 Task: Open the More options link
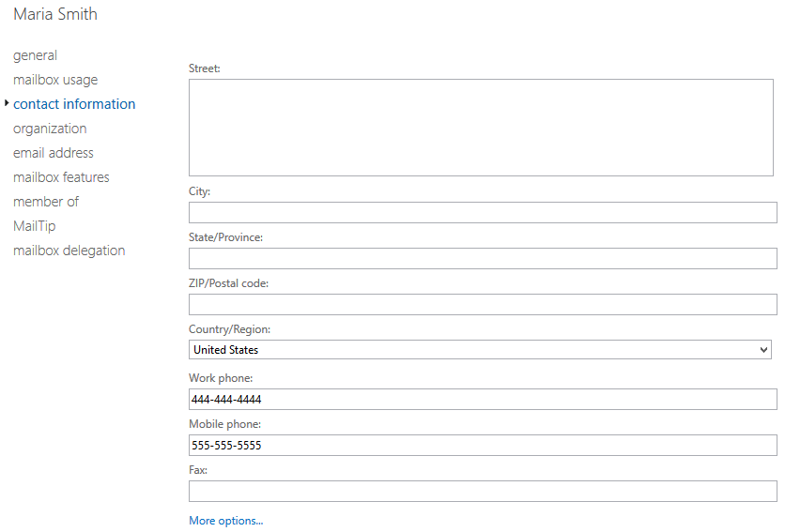(225, 521)
